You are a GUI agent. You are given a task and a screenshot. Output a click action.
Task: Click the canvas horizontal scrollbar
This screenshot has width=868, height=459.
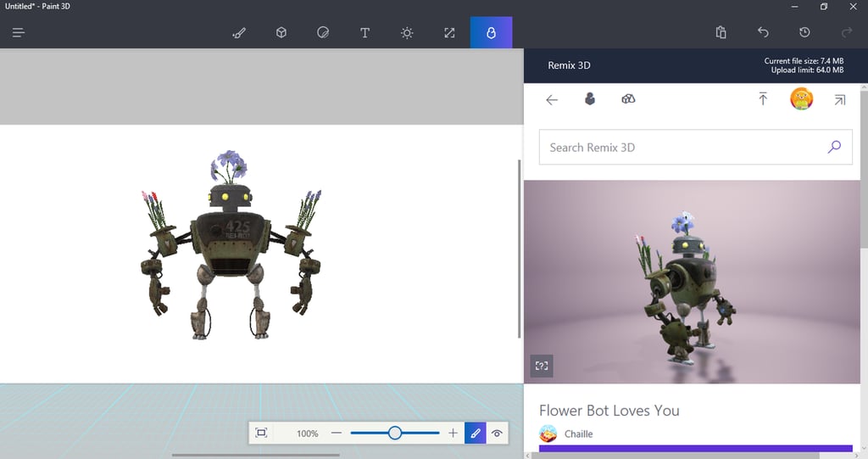point(256,455)
